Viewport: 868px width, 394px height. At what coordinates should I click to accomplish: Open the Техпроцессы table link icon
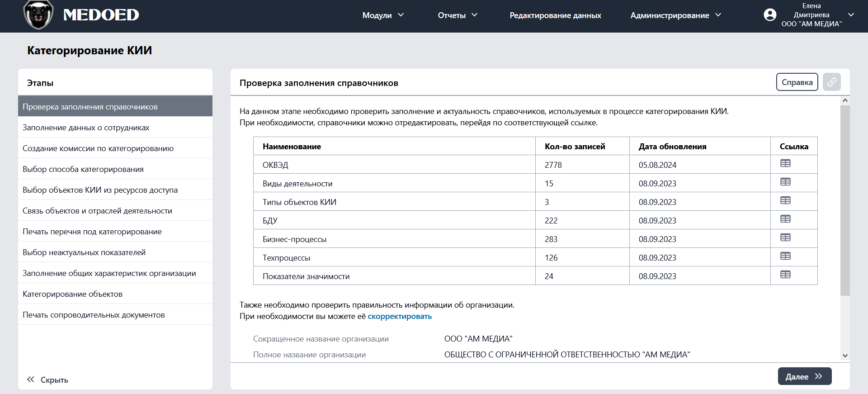coord(785,256)
